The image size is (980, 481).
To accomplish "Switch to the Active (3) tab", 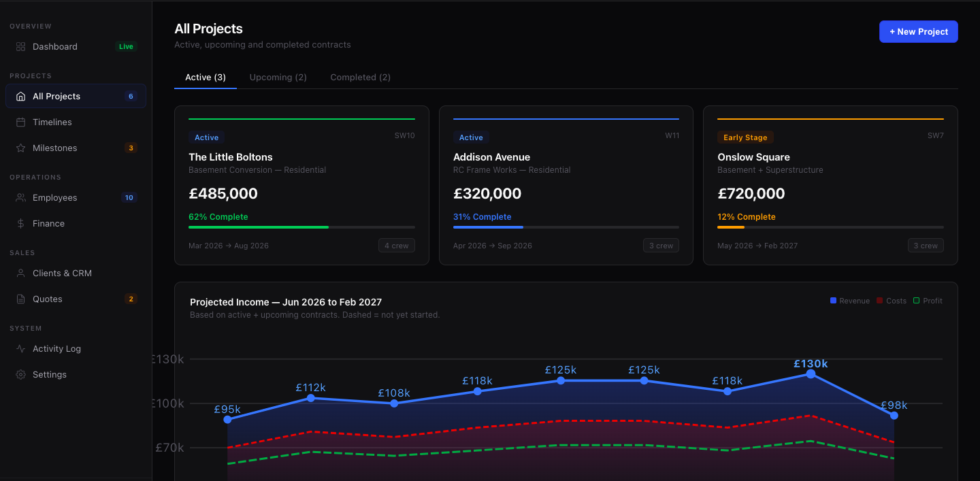I will (206, 78).
